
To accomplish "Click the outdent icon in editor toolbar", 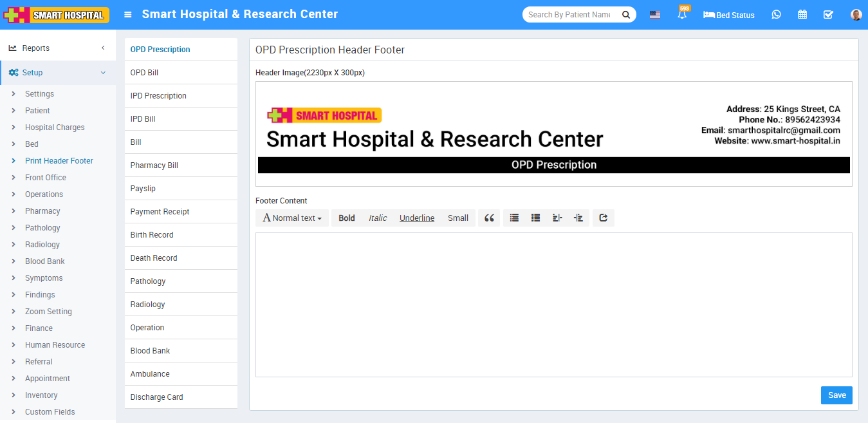I will point(557,218).
